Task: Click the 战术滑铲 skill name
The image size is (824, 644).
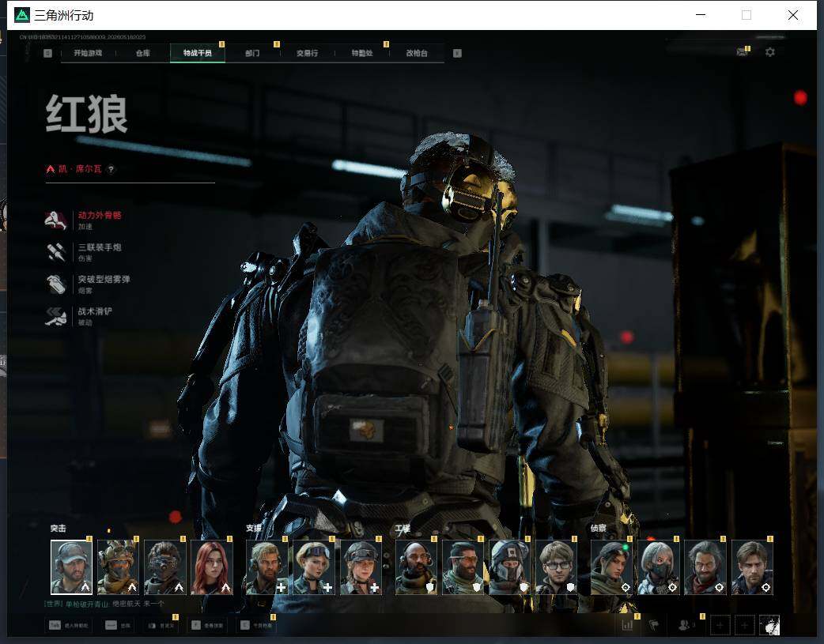Action: click(x=95, y=311)
